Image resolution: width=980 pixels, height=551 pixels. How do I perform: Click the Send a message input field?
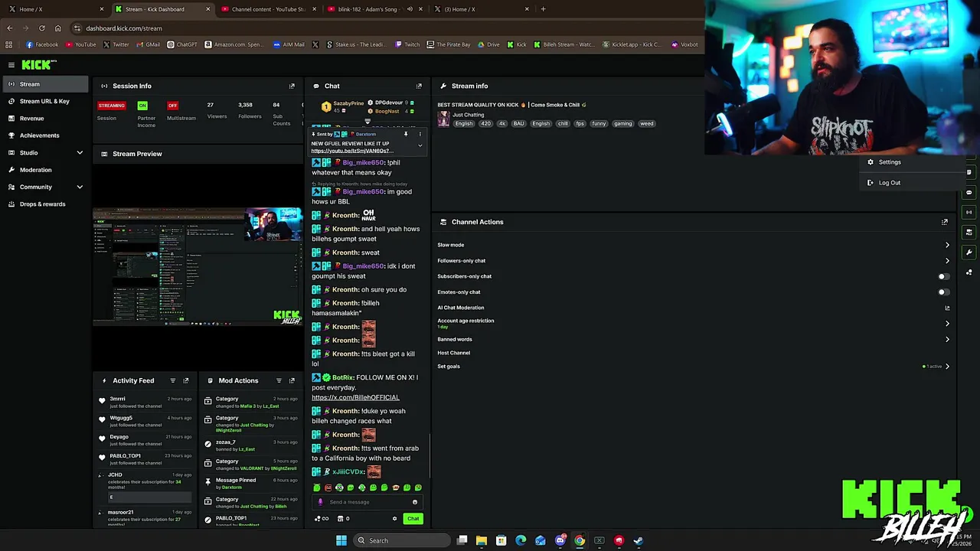click(367, 502)
